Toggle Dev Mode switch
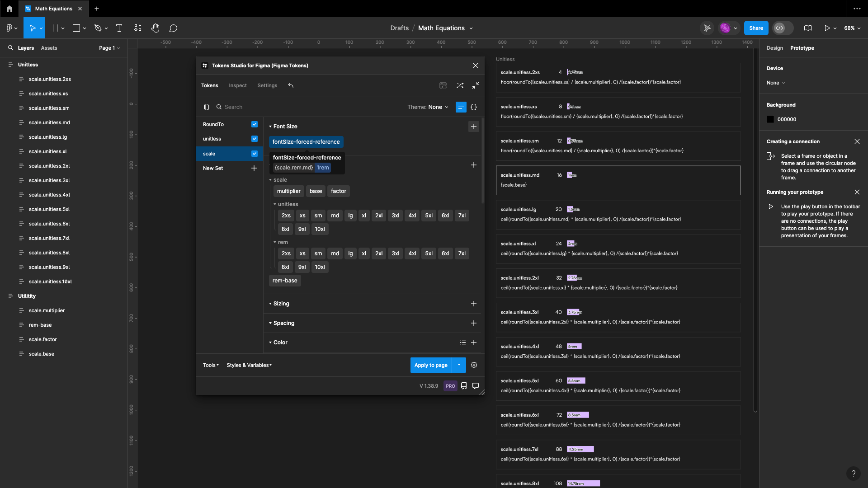 click(783, 28)
